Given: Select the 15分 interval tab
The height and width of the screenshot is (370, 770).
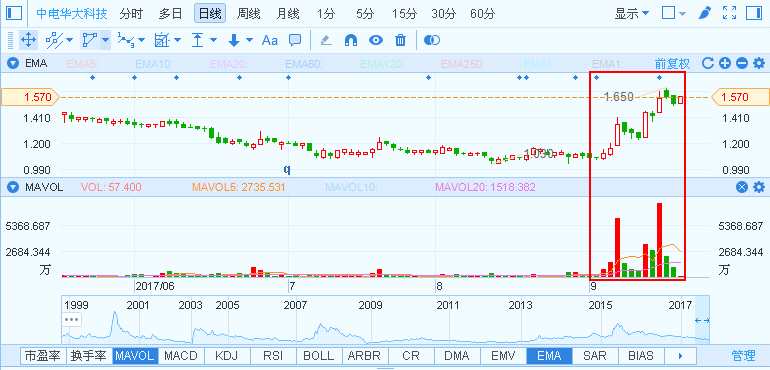Looking at the screenshot, I should pos(404,14).
